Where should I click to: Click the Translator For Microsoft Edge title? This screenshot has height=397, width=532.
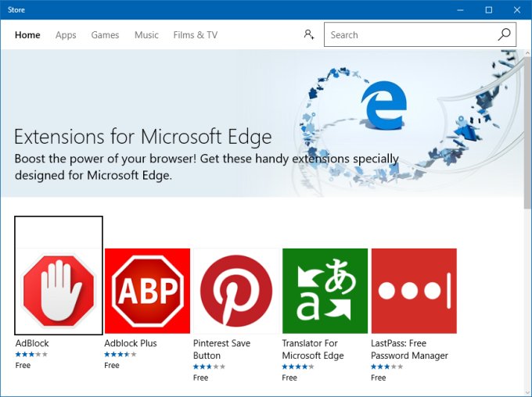click(313, 349)
